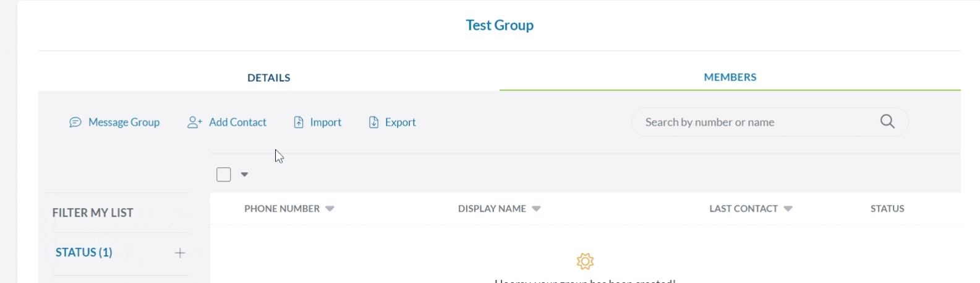Image resolution: width=980 pixels, height=283 pixels.
Task: Open the STATUS (1) filter link
Action: [x=84, y=253]
